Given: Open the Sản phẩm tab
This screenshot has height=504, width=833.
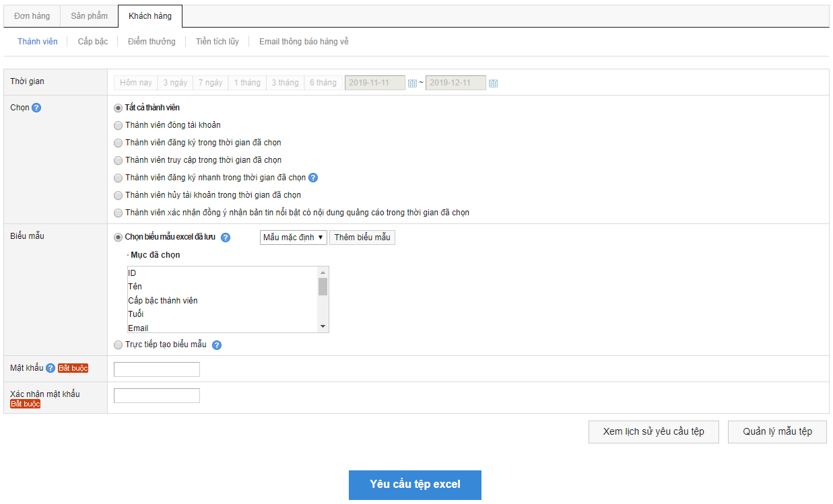Looking at the screenshot, I should tap(89, 16).
